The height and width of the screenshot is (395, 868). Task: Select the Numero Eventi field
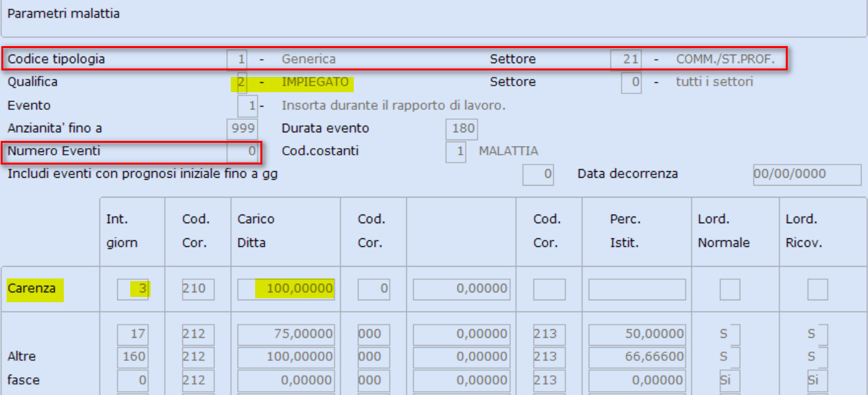[x=241, y=151]
